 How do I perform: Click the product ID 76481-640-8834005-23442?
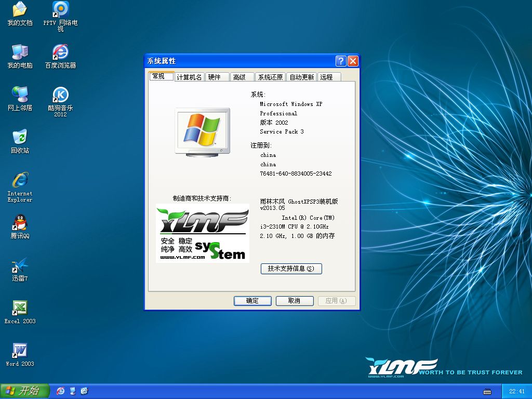pos(296,174)
